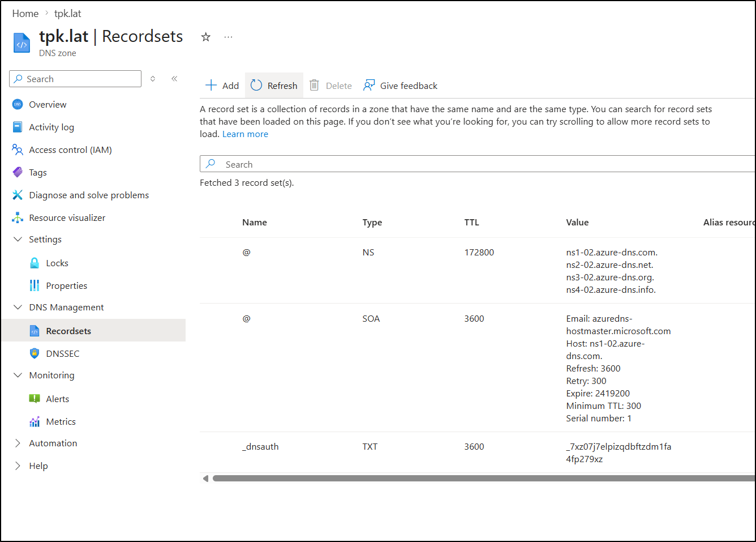Open the Locks settings page
Viewport: 756px width, 542px height.
tap(57, 263)
